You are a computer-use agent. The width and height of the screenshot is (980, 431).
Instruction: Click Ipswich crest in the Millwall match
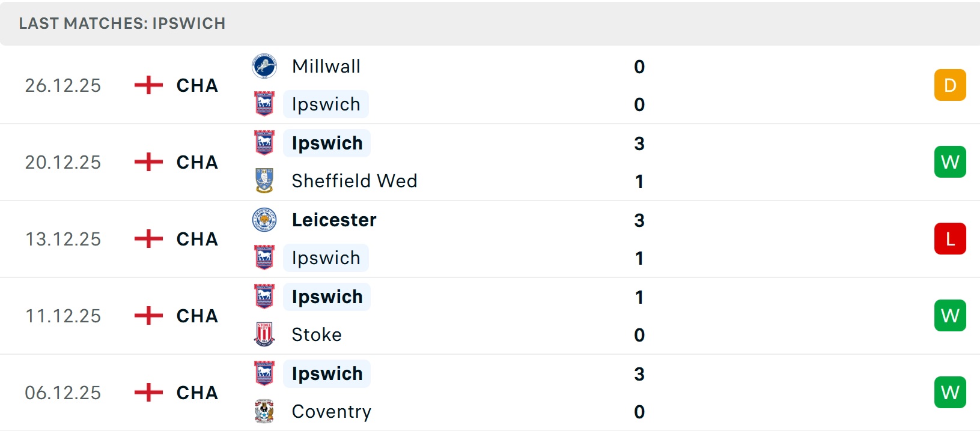coord(264,104)
